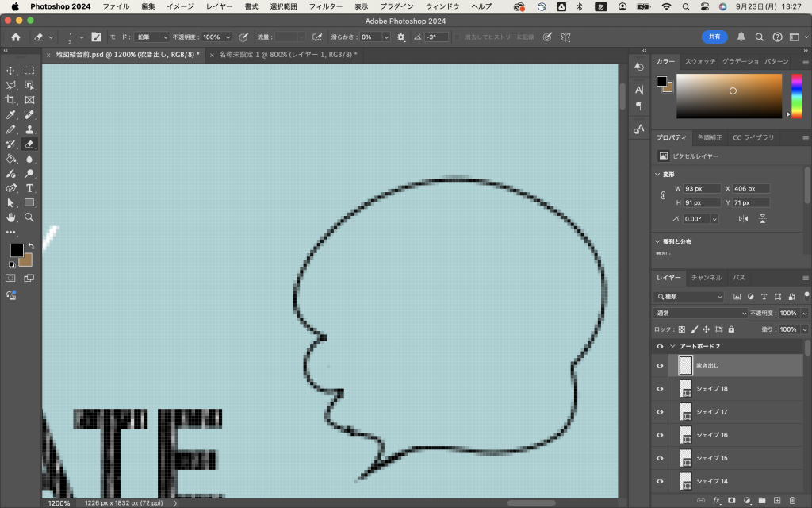Image resolution: width=812 pixels, height=508 pixels.
Task: Hide the 吹き出し layer
Action: pyautogui.click(x=660, y=365)
